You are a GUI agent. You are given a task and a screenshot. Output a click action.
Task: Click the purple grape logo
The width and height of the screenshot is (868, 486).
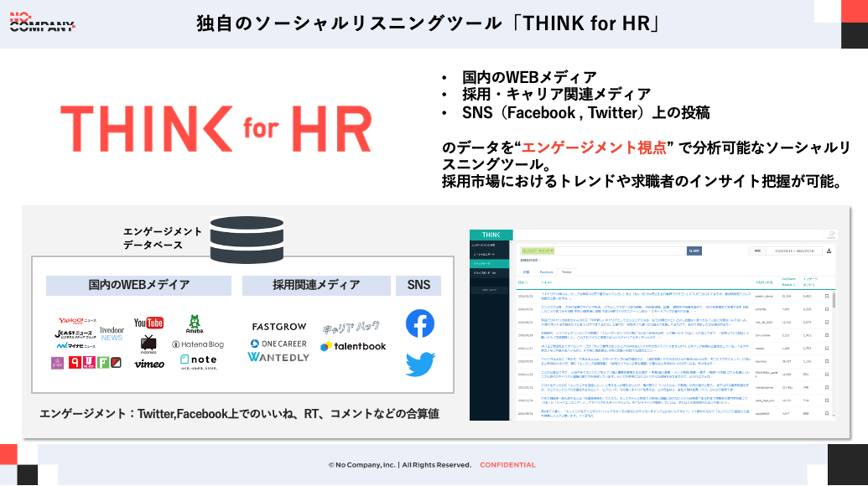pyautogui.click(x=58, y=363)
